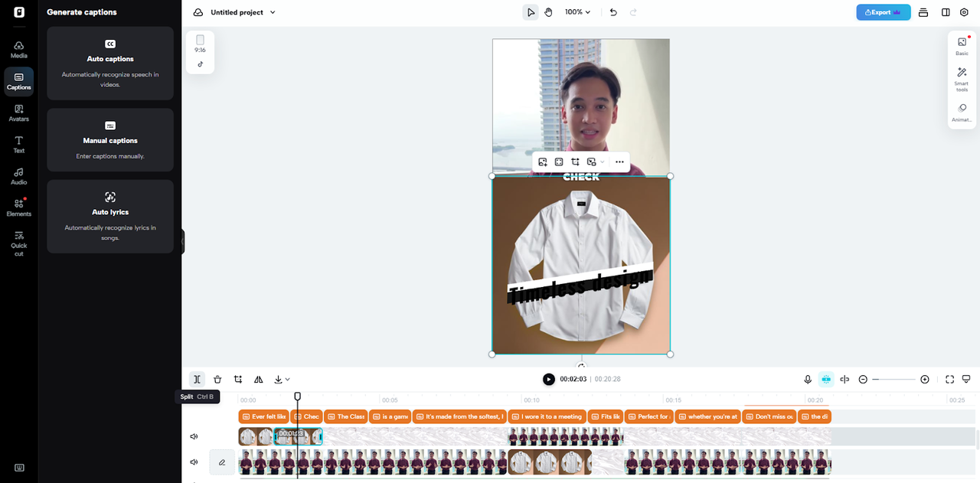Screen dimensions: 980x483
Task: Click the Split tool in timeline toolbar
Action: (197, 379)
